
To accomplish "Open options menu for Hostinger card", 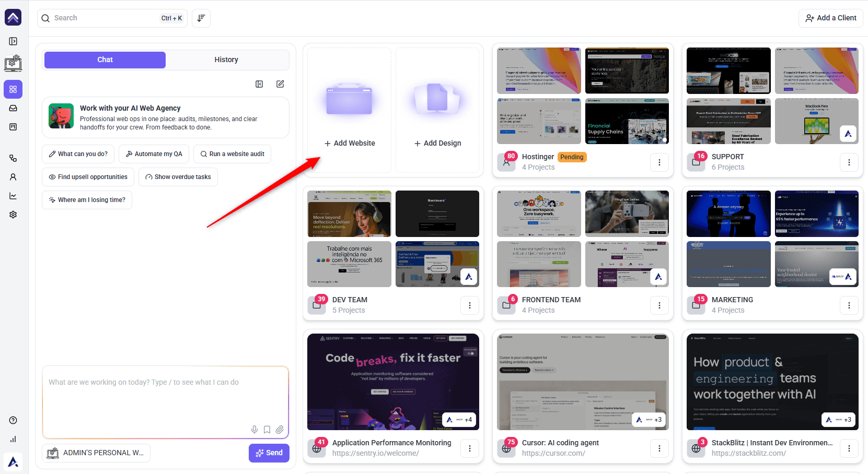I will pyautogui.click(x=659, y=162).
